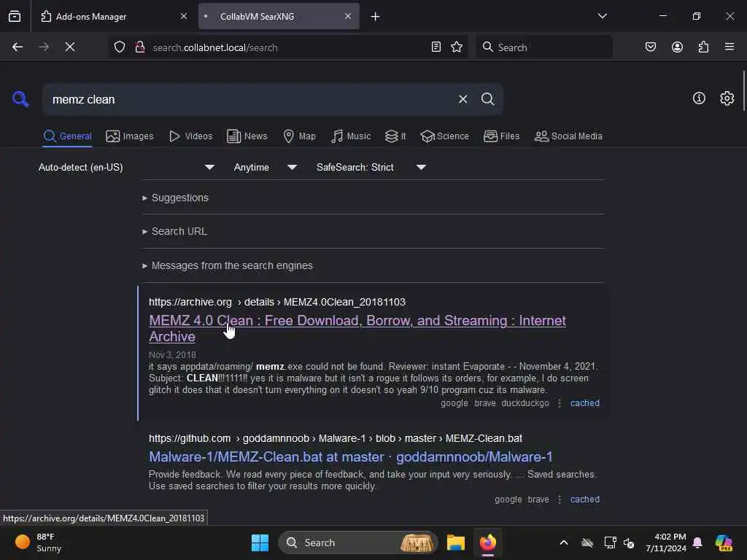747x560 pixels.
Task: Switch to the Social Media category
Action: (x=568, y=136)
